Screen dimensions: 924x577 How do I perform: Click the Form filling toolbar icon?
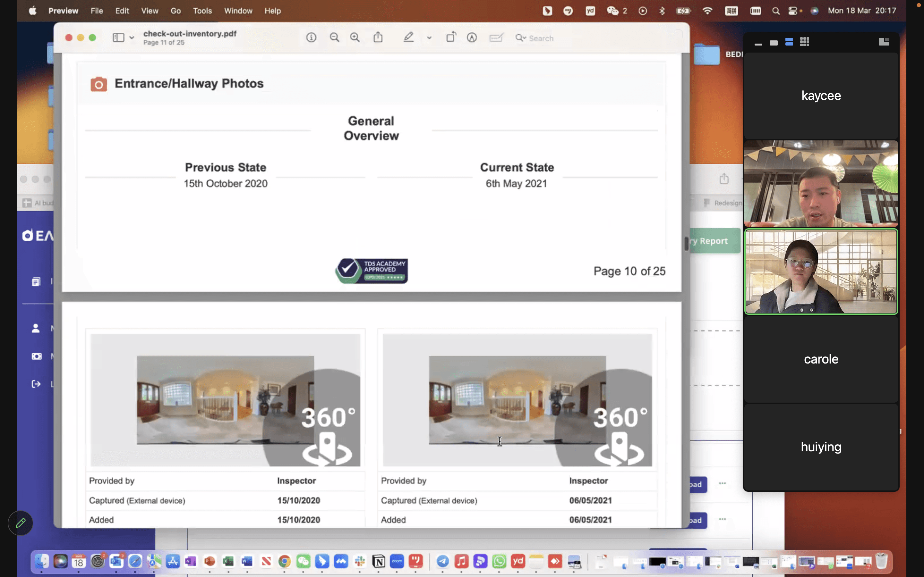[x=496, y=38]
